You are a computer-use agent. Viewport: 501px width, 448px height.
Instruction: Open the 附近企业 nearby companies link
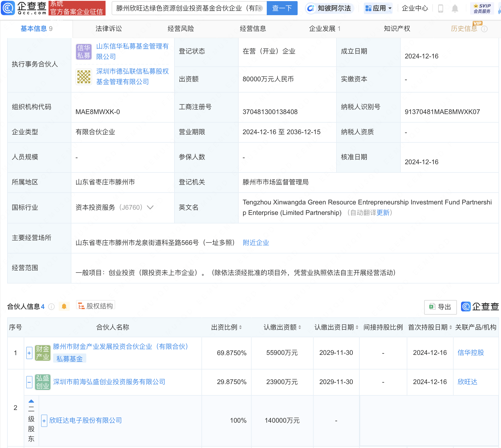[256, 243]
